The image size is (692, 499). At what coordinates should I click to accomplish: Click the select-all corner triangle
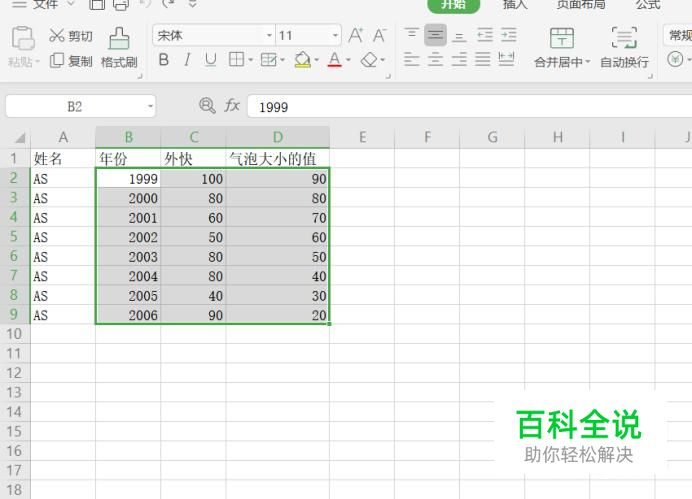click(19, 138)
